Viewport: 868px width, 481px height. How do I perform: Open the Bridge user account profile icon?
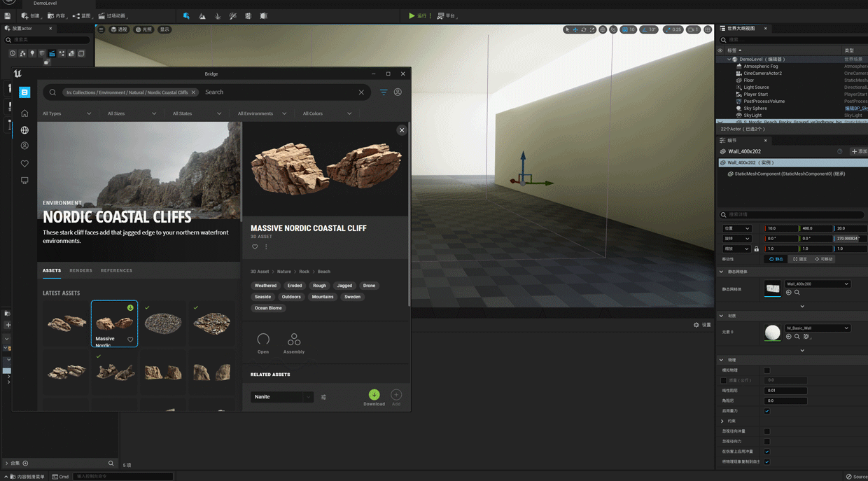coord(398,92)
